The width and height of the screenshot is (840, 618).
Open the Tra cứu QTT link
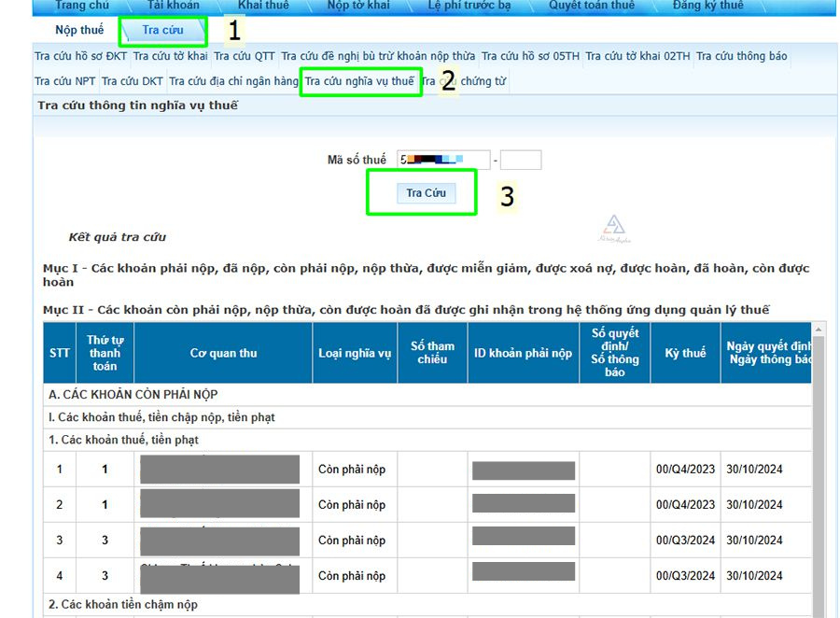245,57
